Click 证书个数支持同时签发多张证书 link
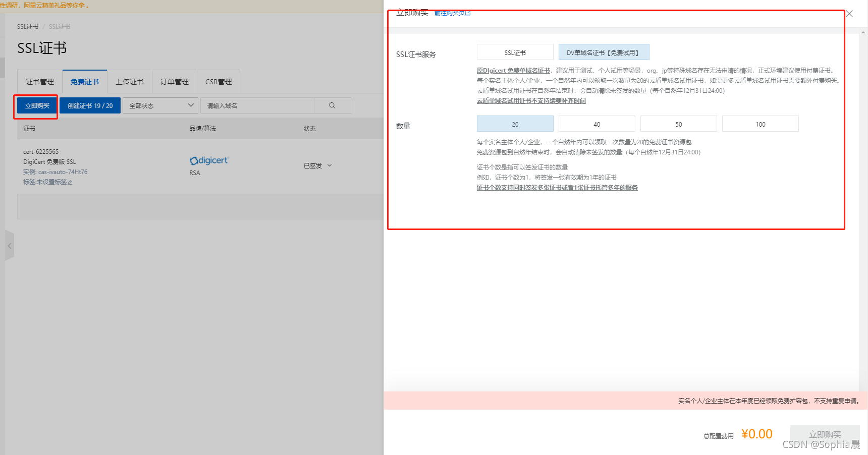 click(x=557, y=188)
